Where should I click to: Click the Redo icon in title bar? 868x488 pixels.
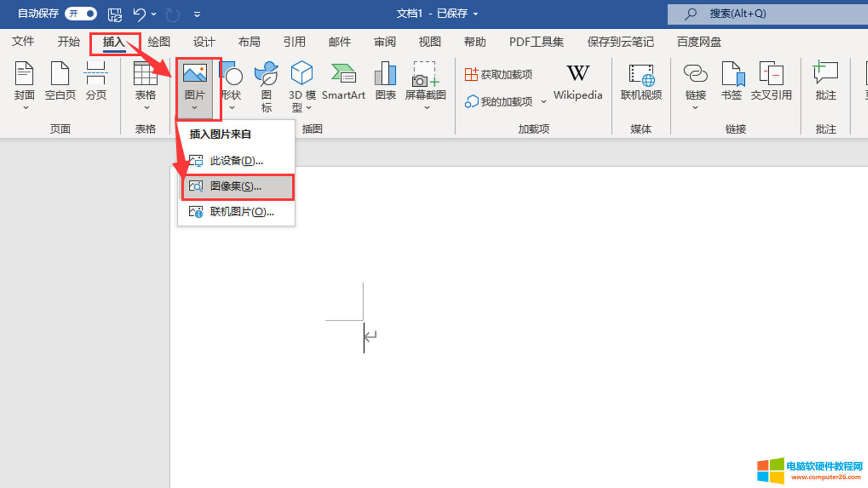click(173, 14)
